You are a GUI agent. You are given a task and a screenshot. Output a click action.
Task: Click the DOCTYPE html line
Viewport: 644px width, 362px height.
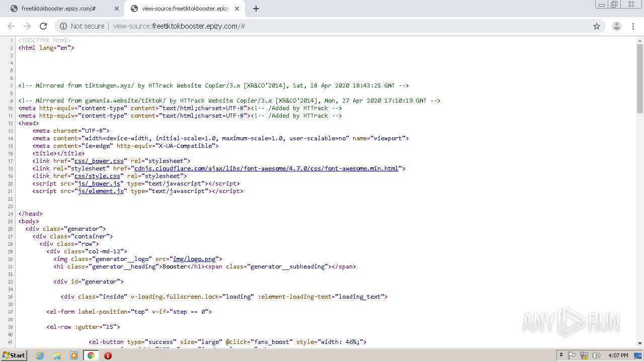pyautogui.click(x=45, y=40)
